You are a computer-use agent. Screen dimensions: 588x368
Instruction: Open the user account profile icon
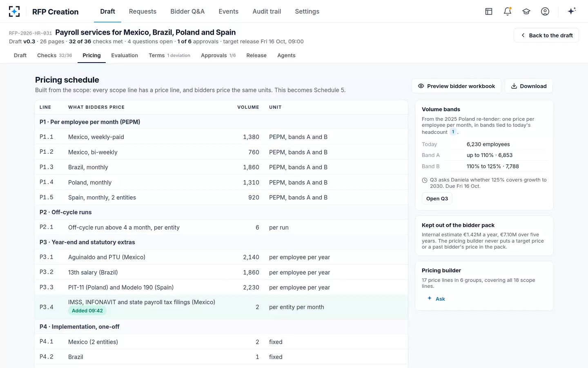(x=545, y=11)
